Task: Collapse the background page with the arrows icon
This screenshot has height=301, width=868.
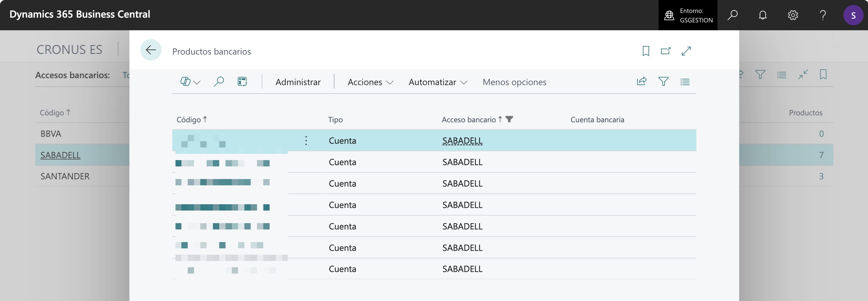Action: pyautogui.click(x=803, y=74)
